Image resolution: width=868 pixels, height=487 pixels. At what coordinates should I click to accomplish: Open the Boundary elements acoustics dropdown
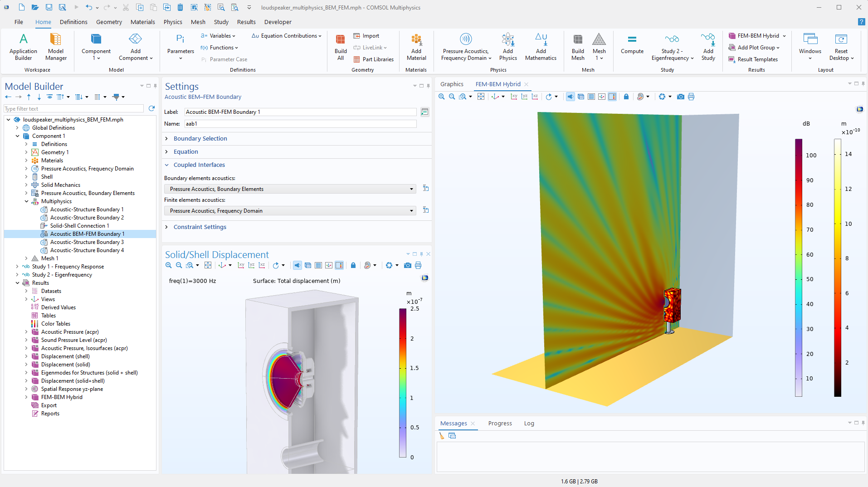pos(290,189)
